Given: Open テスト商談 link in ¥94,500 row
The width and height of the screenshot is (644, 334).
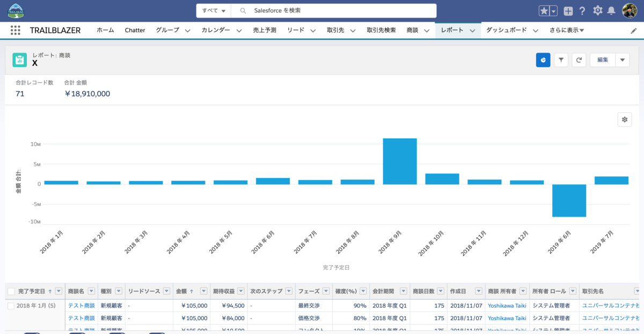Looking at the screenshot, I should pyautogui.click(x=82, y=306).
